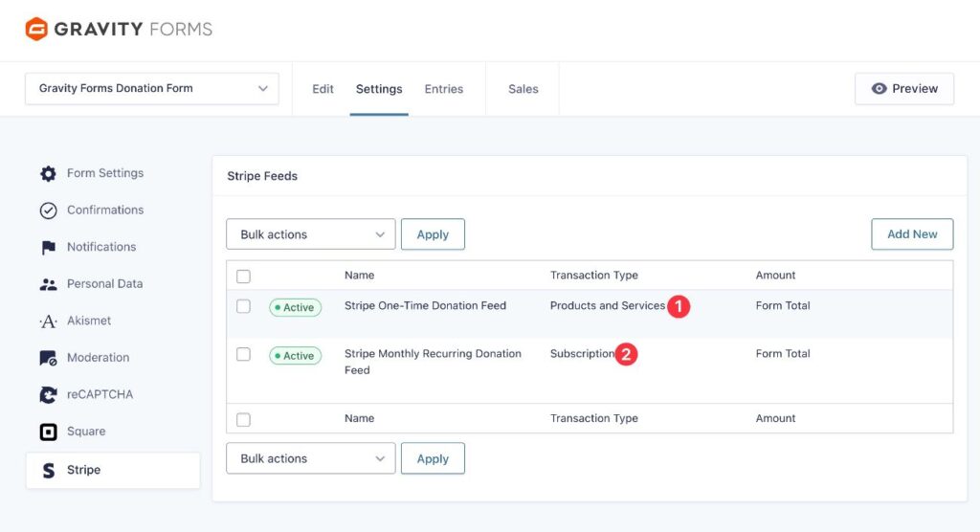Click the Personal Data people icon
This screenshot has height=532, width=980.
(48, 284)
